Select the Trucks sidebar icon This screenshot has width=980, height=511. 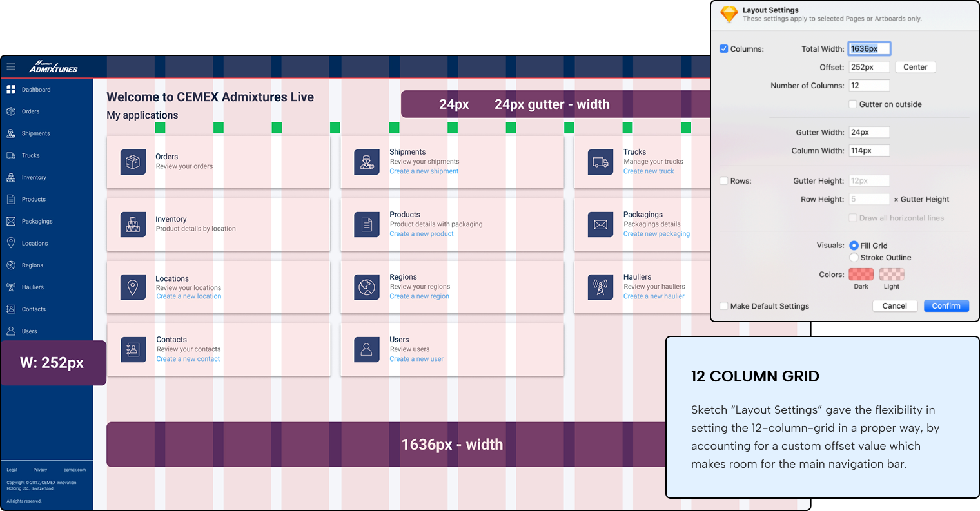pyautogui.click(x=12, y=155)
